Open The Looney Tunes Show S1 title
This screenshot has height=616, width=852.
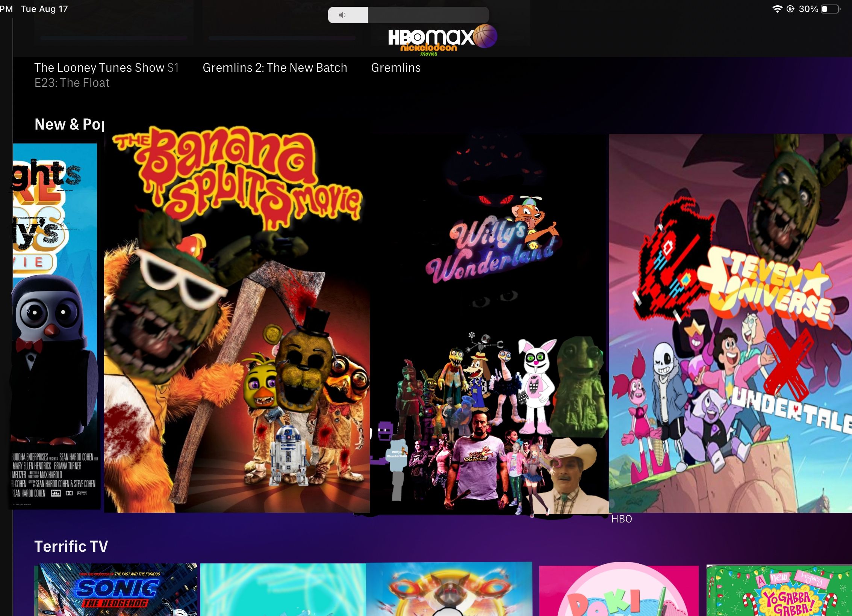106,68
